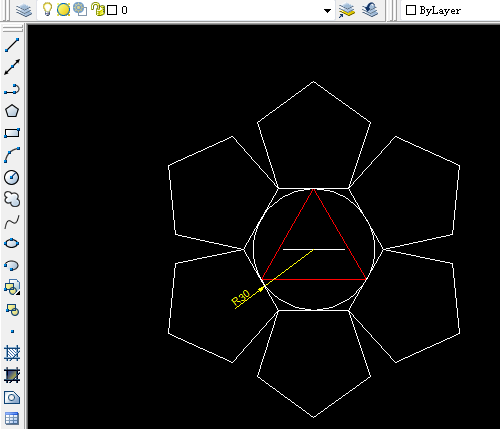Select the Ellipse Arc tool
Viewport: 500px width, 429px height.
click(12, 265)
